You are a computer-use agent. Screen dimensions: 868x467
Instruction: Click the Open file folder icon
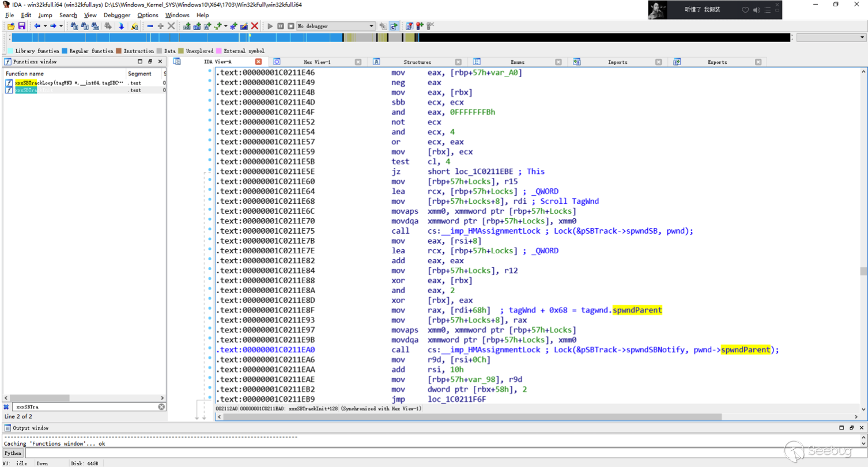coord(11,26)
